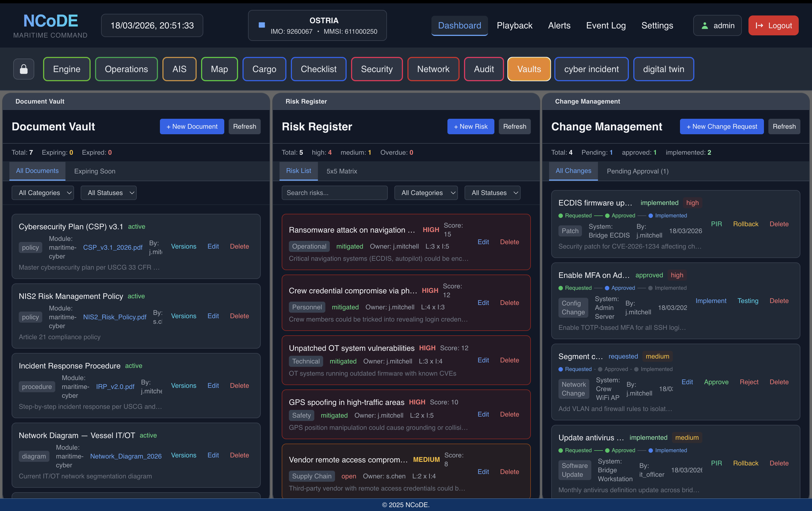Image resolution: width=812 pixels, height=511 pixels.
Task: Rollback the ECDIS firmware update change
Action: 746,224
